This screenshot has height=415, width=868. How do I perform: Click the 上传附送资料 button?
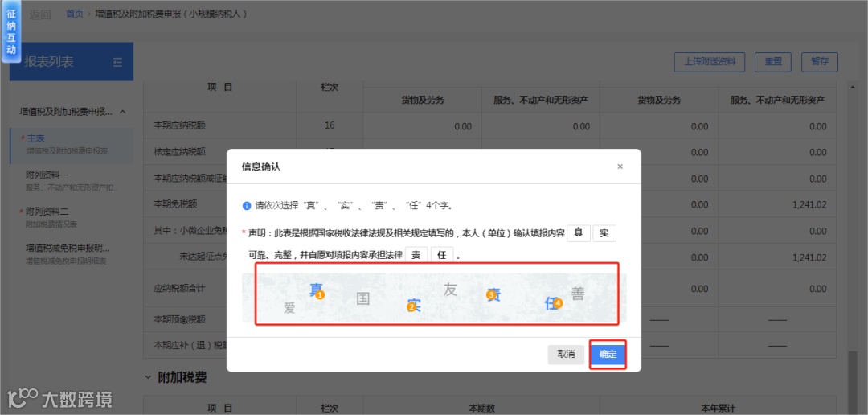pos(710,62)
